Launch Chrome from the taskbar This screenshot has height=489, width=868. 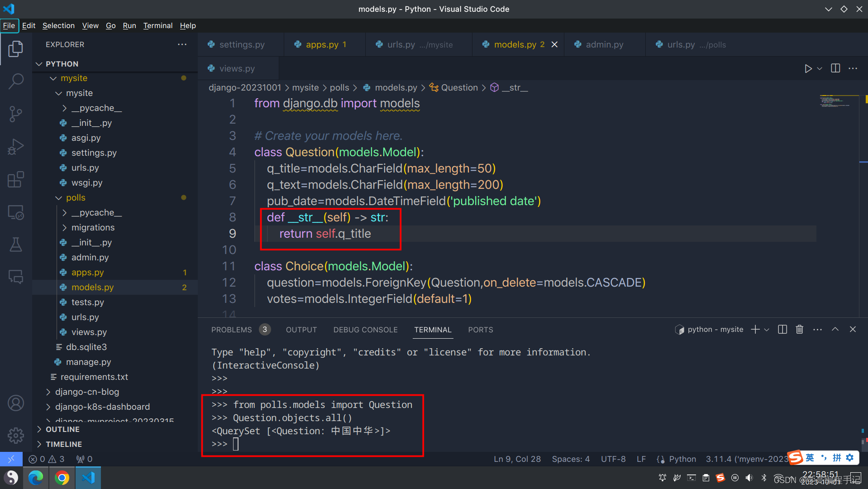point(62,478)
